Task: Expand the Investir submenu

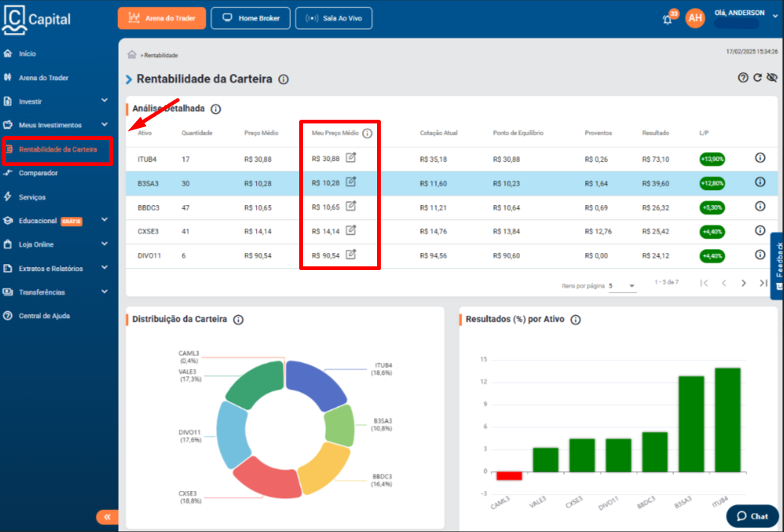Action: click(x=105, y=100)
